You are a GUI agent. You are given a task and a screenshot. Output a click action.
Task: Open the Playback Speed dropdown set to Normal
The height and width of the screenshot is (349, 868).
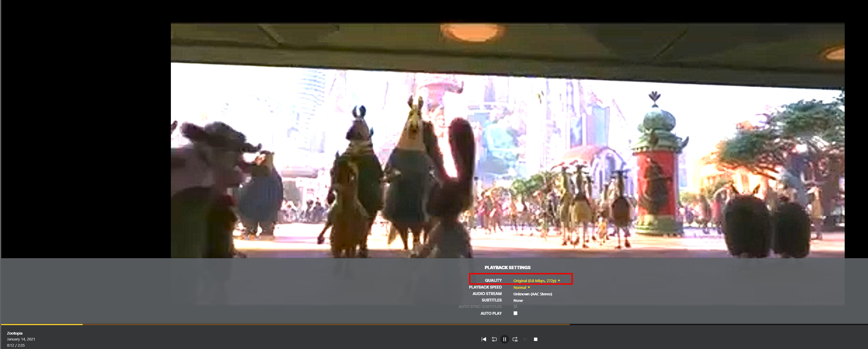click(522, 288)
